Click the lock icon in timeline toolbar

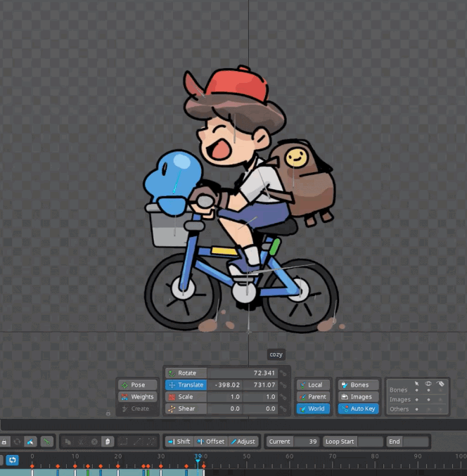click(4, 442)
